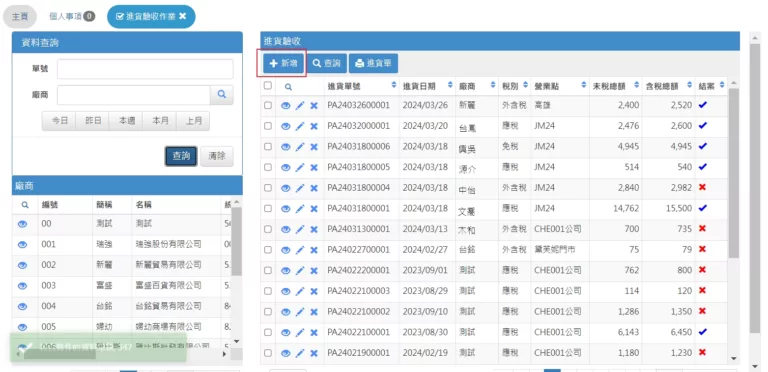Sort by 稅別 column arrows
The image size is (768, 372).
click(x=526, y=85)
